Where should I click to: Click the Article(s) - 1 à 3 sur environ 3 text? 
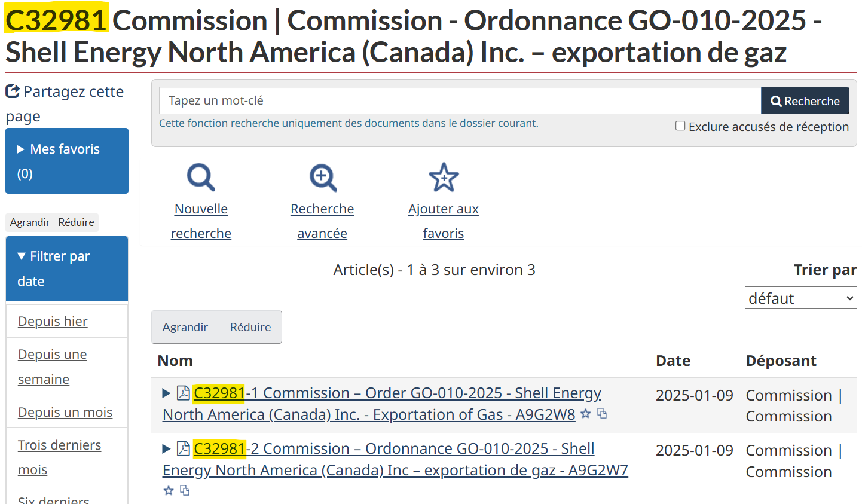pyautogui.click(x=435, y=270)
